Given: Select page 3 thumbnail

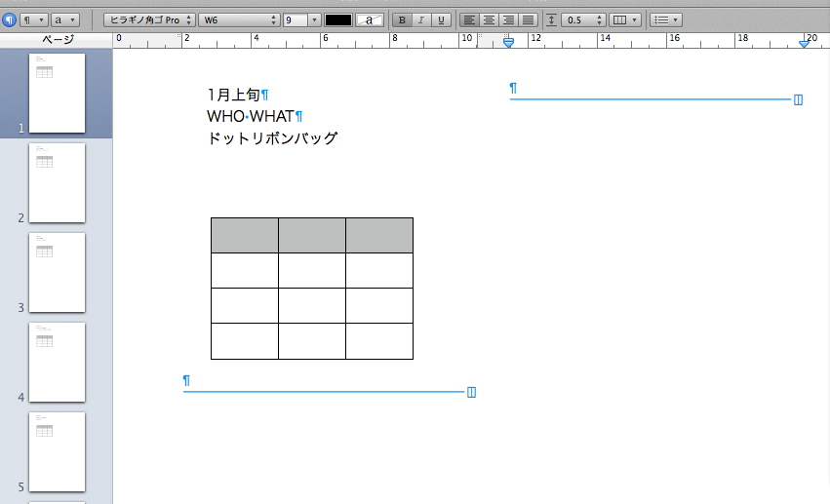Looking at the screenshot, I should pos(57,272).
